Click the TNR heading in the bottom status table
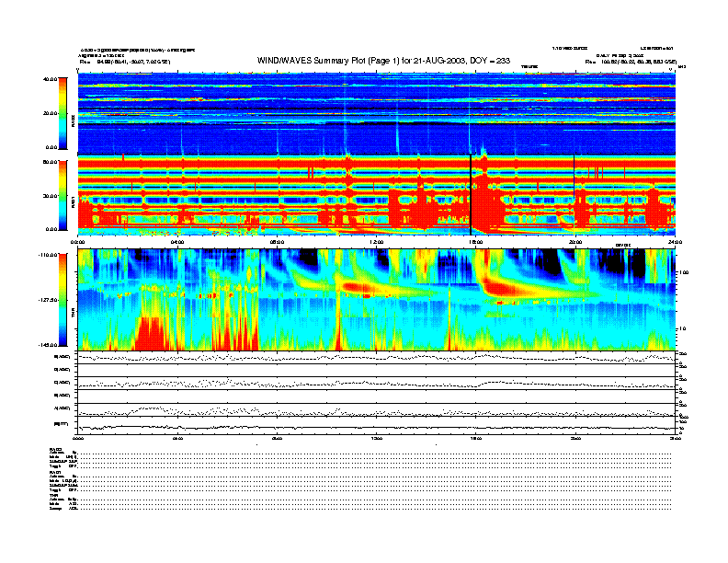Viewport: 728px width, 563px height. [x=52, y=495]
